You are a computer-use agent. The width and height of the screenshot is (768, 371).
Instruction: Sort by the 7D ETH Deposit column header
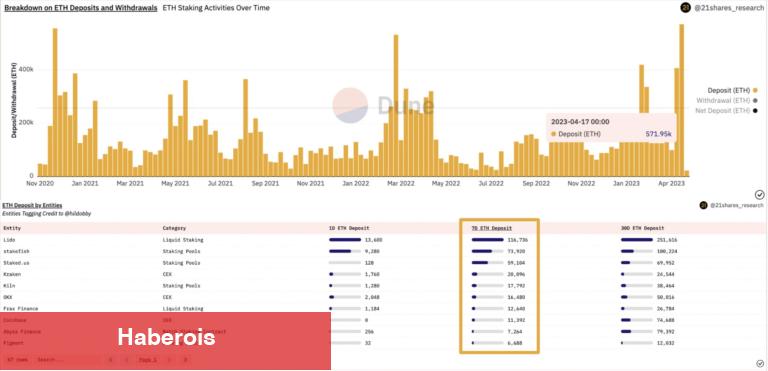coord(492,228)
